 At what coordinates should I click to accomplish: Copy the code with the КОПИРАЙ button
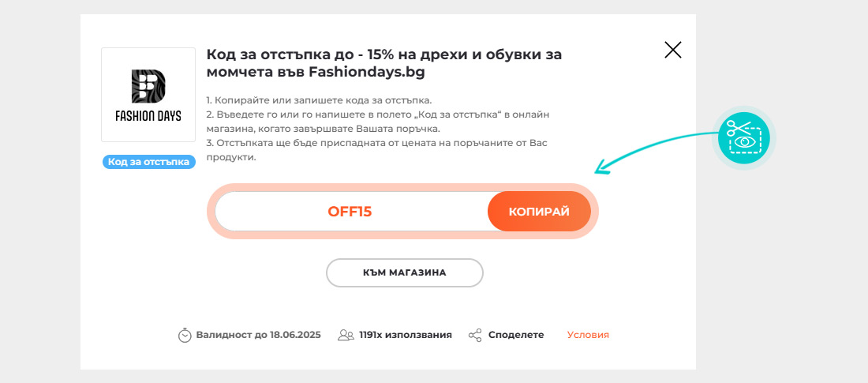[x=539, y=212]
